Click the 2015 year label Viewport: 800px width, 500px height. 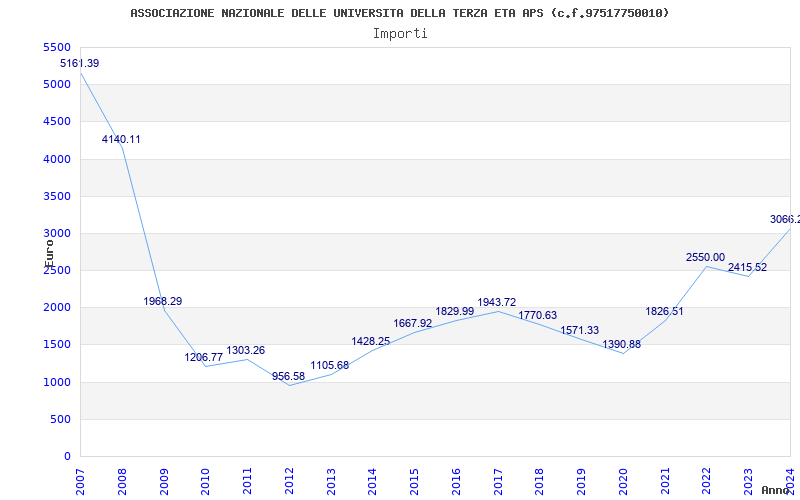click(415, 482)
